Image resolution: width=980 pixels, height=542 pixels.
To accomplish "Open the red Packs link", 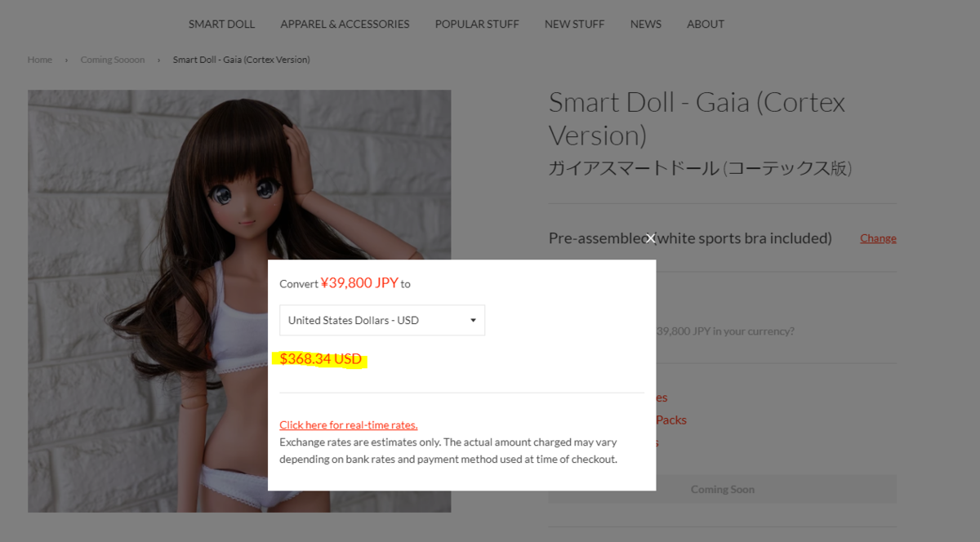I will 672,420.
